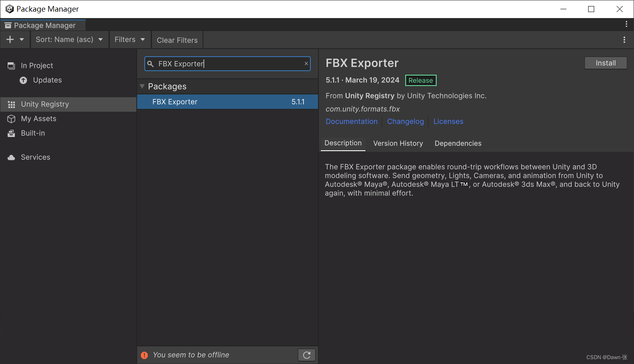Select the FBX Exporter package row
Screen dimensions: 634x364
(228, 102)
